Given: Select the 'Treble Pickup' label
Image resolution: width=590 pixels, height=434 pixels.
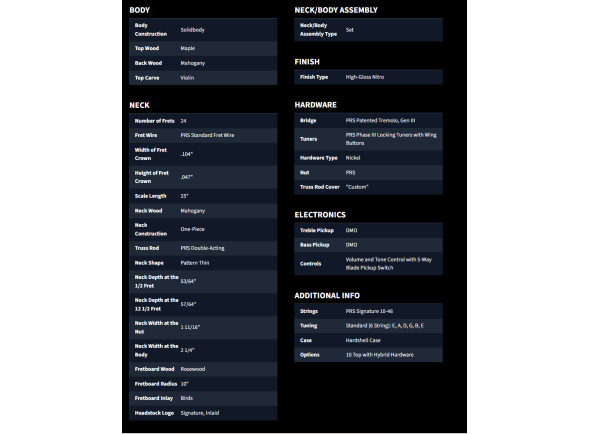Looking at the screenshot, I should point(316,230).
